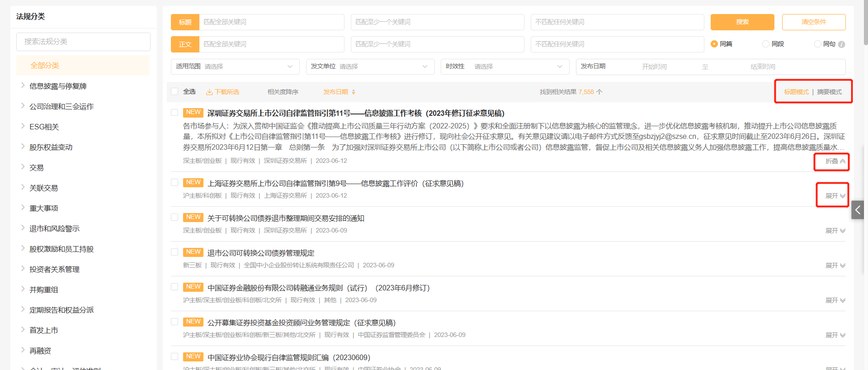This screenshot has height=370, width=868.
Task: Click the 正文 匹配至少一个关键词 field
Action: pos(437,44)
